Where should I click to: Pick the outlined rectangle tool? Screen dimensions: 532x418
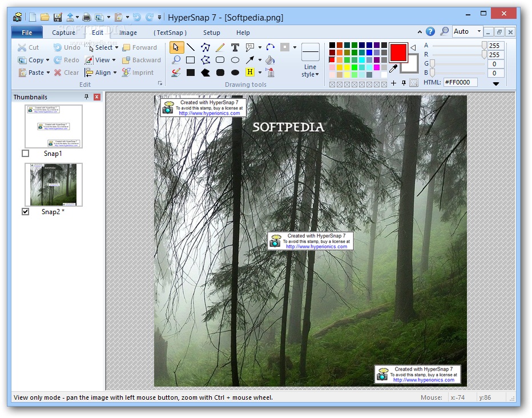coord(191,60)
